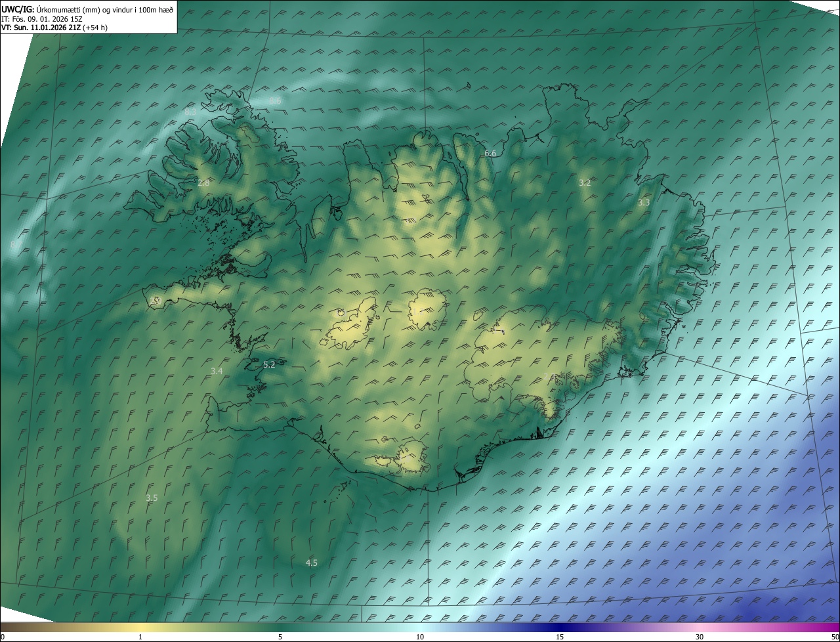Screen dimensions: 840x642
Task: Click the colour scale tick label 50
Action: tap(835, 637)
